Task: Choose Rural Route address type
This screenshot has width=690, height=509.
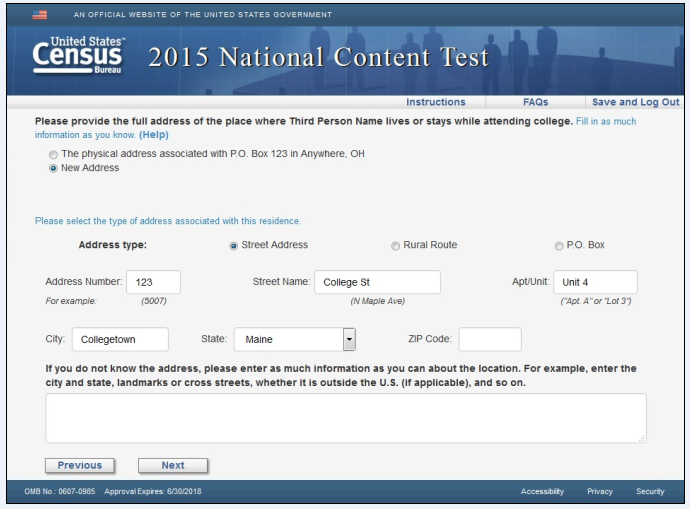Action: (x=395, y=246)
